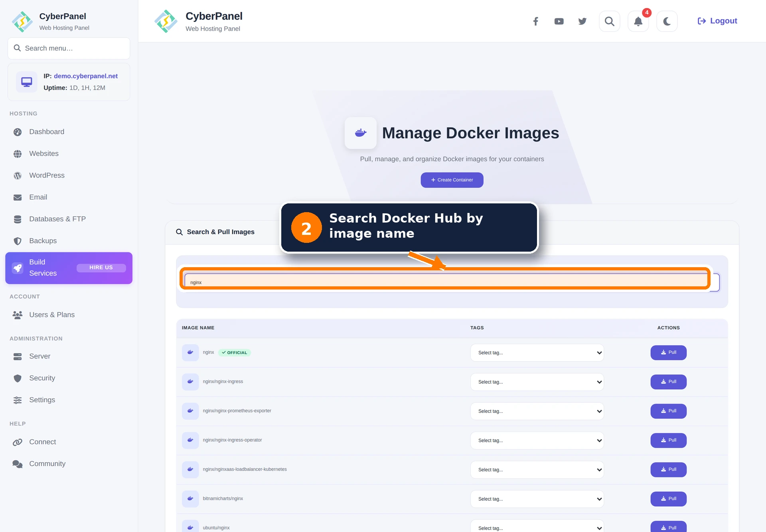Click the Docker icon in the nginx/nginx-ingress row
The height and width of the screenshot is (532, 766).
pos(190,382)
